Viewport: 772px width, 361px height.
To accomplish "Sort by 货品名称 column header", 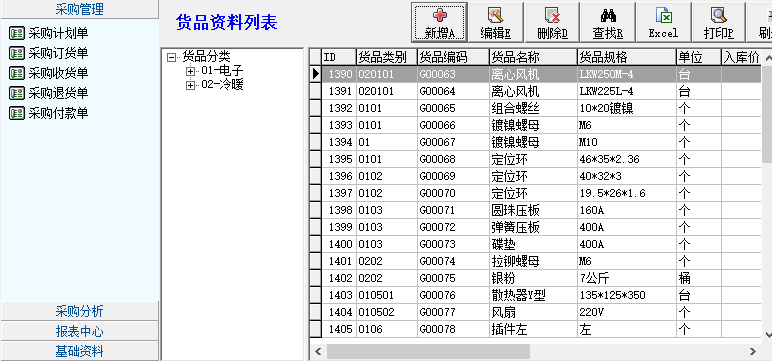I will pyautogui.click(x=533, y=57).
